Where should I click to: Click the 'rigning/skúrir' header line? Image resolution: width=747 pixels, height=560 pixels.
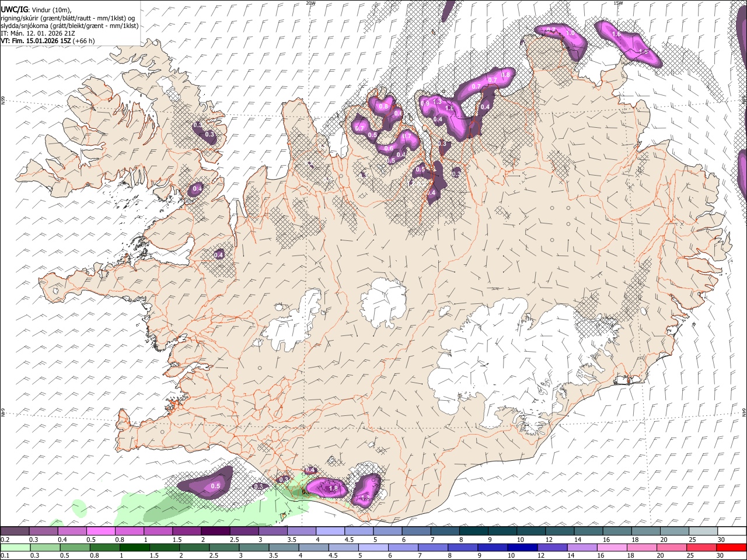pyautogui.click(x=69, y=17)
